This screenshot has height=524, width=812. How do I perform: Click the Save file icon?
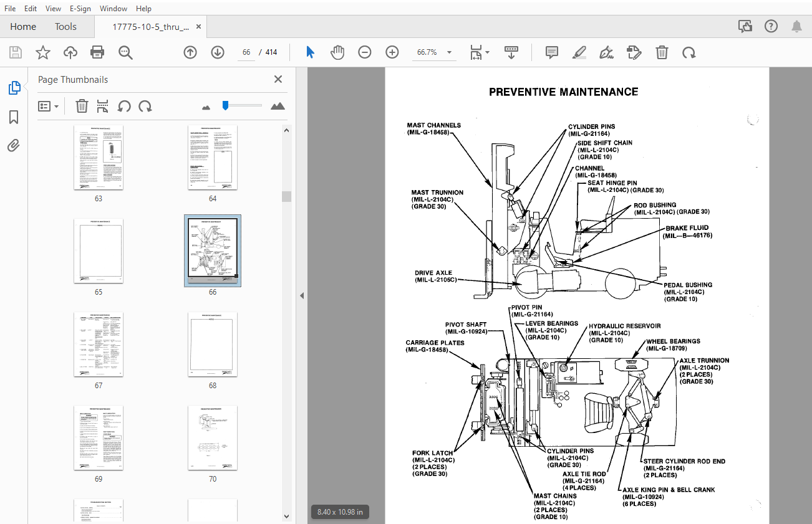point(16,52)
